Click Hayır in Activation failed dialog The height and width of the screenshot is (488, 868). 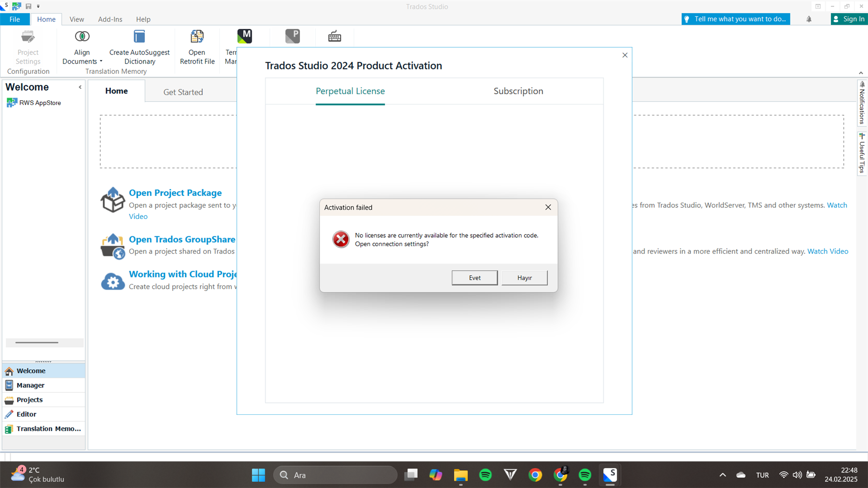click(x=525, y=278)
